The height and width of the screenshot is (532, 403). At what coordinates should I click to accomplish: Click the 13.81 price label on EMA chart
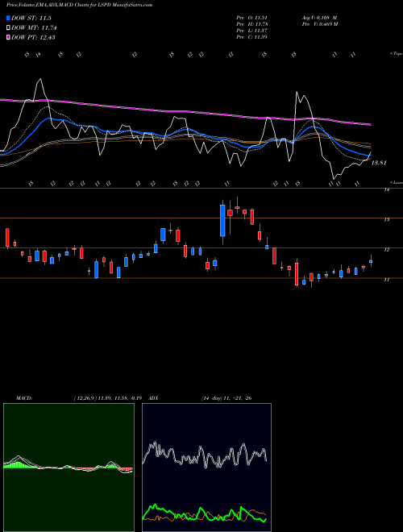pyautogui.click(x=379, y=163)
